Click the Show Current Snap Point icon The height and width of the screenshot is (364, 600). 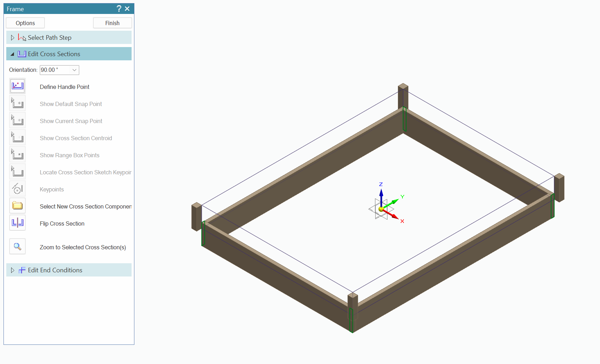[17, 120]
